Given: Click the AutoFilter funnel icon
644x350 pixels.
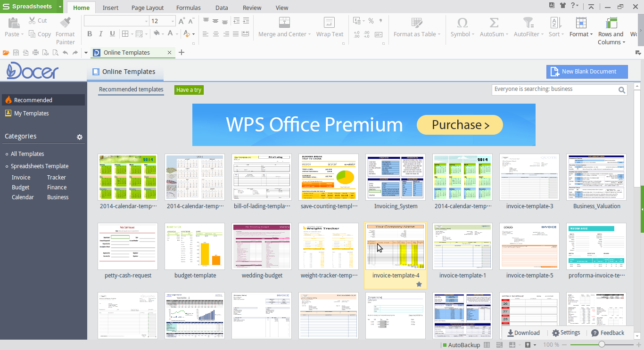Looking at the screenshot, I should pos(528,22).
